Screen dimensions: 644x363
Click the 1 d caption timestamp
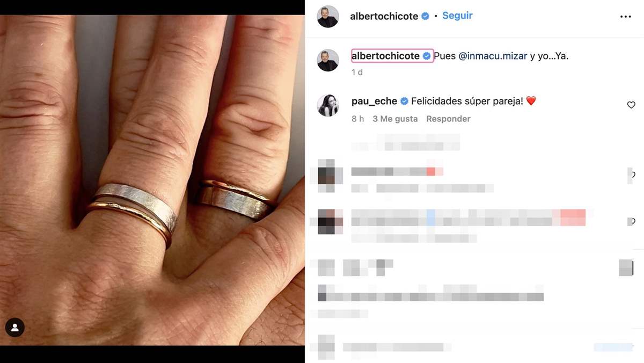pos(357,72)
